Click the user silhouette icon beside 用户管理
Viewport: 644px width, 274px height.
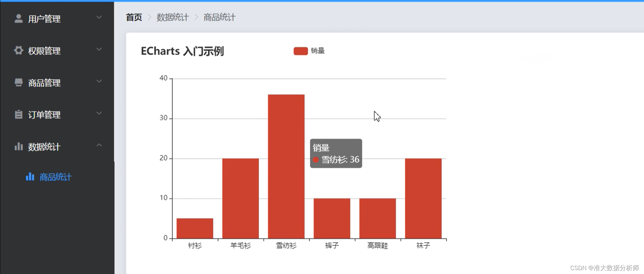[19, 19]
